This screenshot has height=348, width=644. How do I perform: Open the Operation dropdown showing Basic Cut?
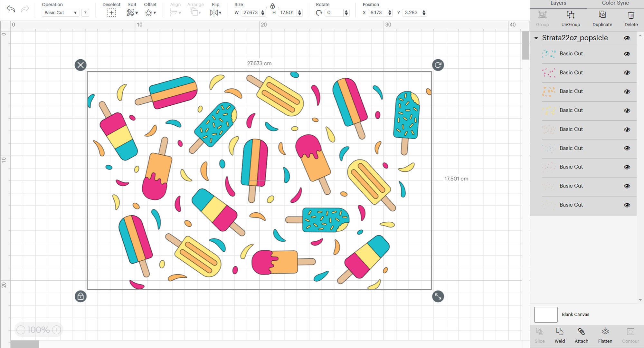pos(60,13)
